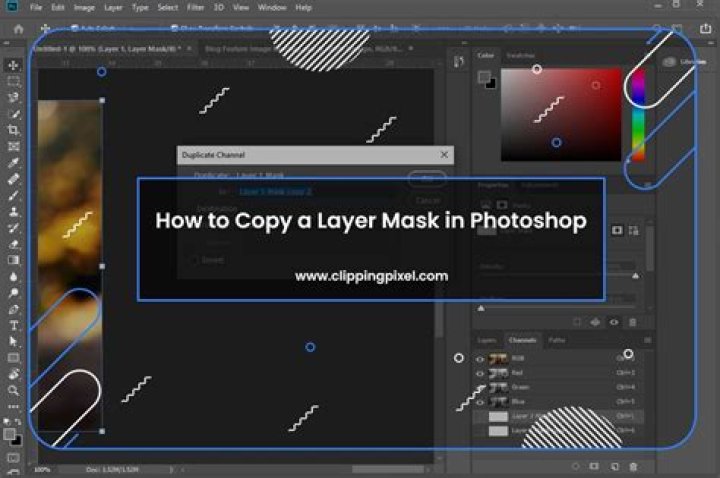The image size is (720, 478).
Task: Switch to the Layers tab
Action: pyautogui.click(x=487, y=340)
